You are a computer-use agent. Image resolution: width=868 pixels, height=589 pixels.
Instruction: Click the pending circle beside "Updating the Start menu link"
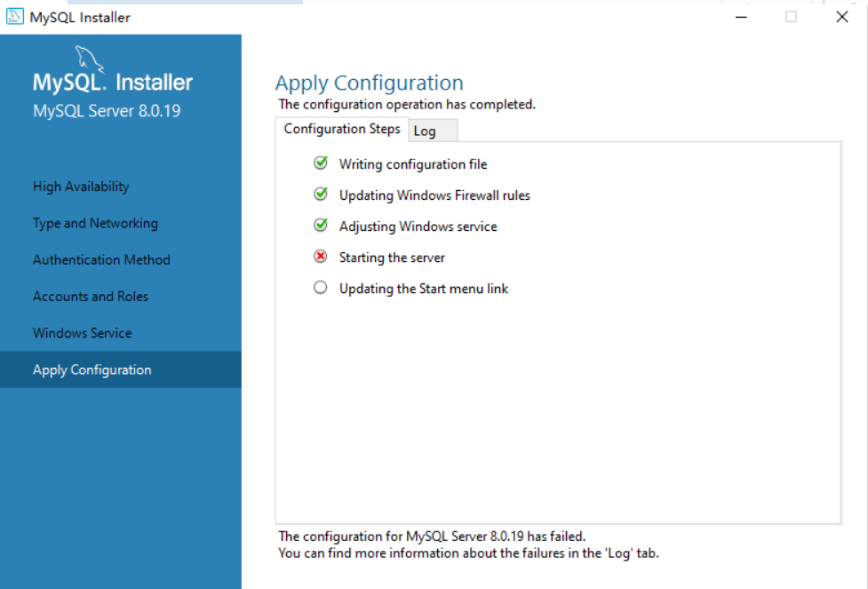(321, 288)
